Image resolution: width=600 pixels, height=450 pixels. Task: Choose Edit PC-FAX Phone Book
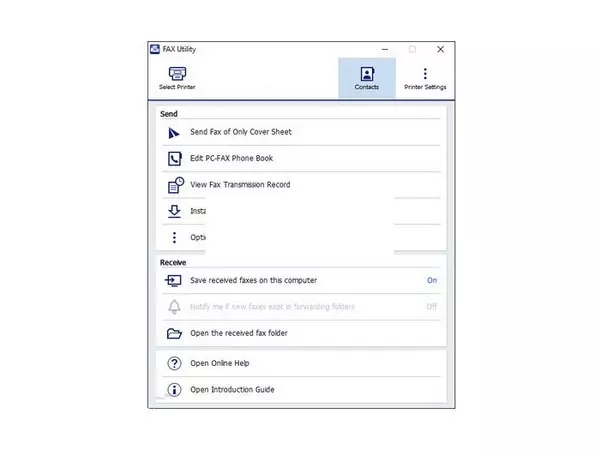click(x=231, y=158)
